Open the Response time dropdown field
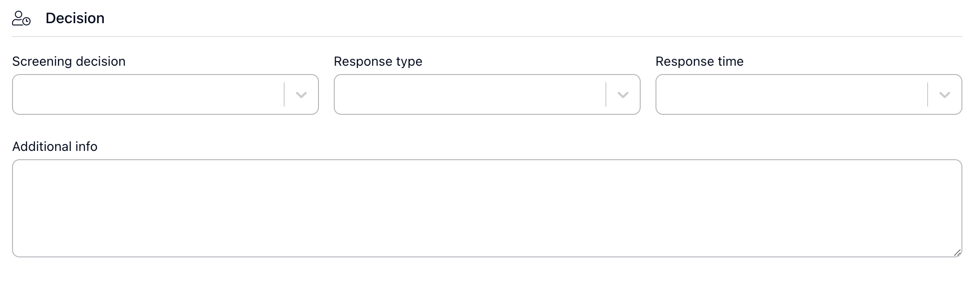The height and width of the screenshot is (287, 980). pyautogui.click(x=809, y=94)
